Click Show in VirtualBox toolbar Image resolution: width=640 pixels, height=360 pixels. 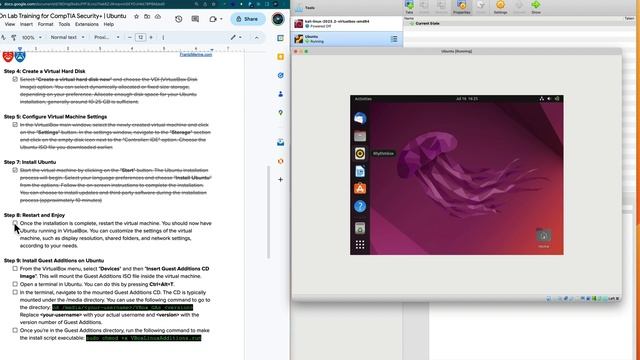pyautogui.click(x=536, y=7)
